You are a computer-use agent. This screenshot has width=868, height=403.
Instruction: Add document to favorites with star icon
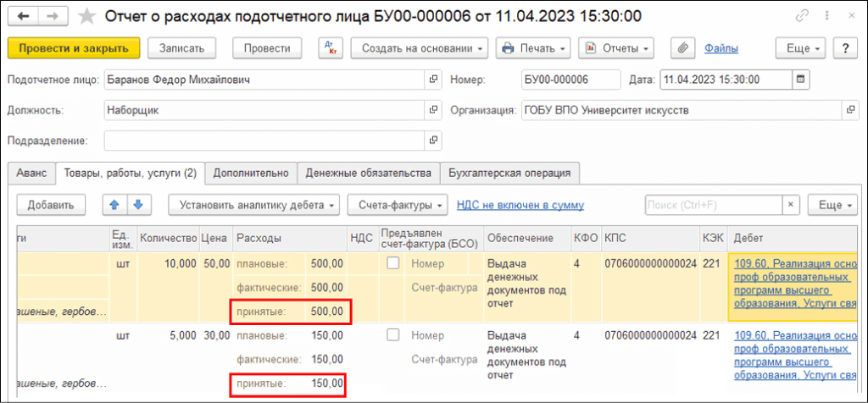coord(86,16)
